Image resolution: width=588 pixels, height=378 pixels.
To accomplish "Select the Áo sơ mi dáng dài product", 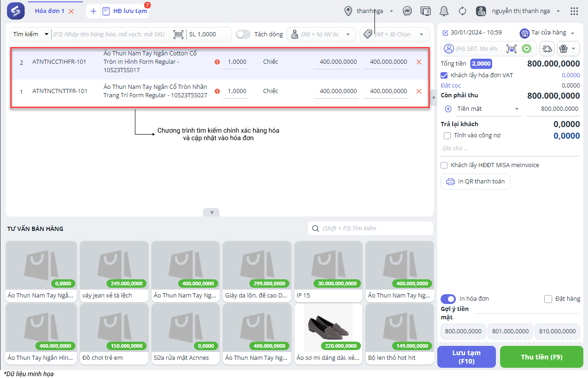I will pos(328,334).
